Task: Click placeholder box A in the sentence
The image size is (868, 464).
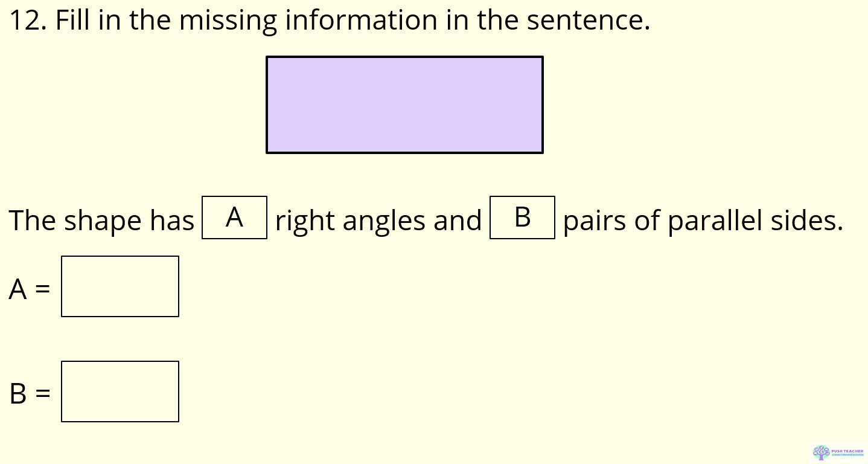Action: tap(234, 217)
